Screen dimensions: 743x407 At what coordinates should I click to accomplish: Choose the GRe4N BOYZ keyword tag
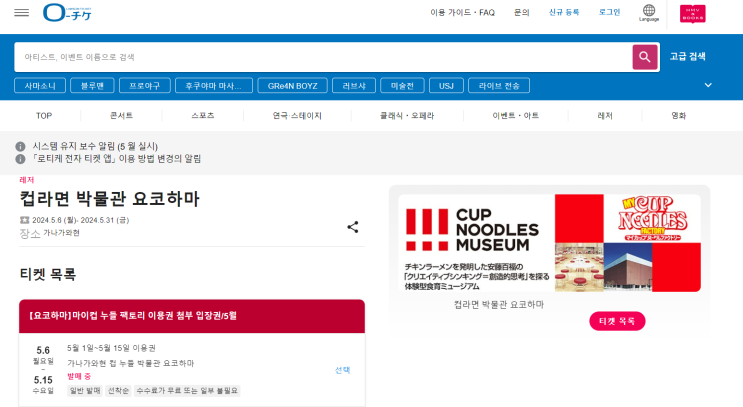click(x=292, y=86)
